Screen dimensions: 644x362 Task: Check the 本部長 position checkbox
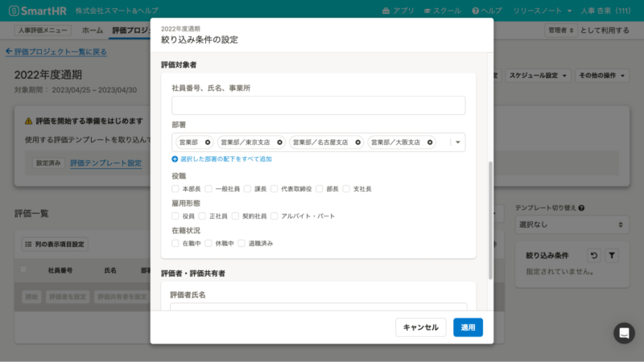(x=176, y=189)
